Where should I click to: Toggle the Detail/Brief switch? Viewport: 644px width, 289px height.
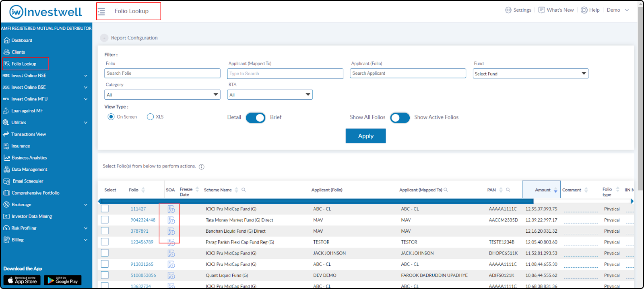pos(256,118)
